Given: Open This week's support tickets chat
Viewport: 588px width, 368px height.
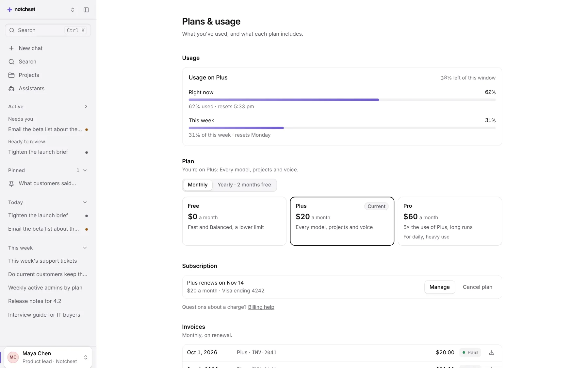Looking at the screenshot, I should 48,261.
